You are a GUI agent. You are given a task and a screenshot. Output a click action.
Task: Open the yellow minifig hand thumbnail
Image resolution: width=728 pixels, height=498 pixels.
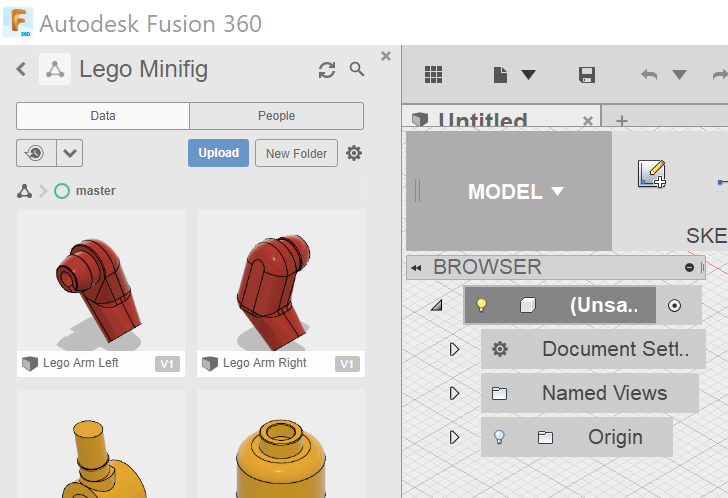coord(100,444)
